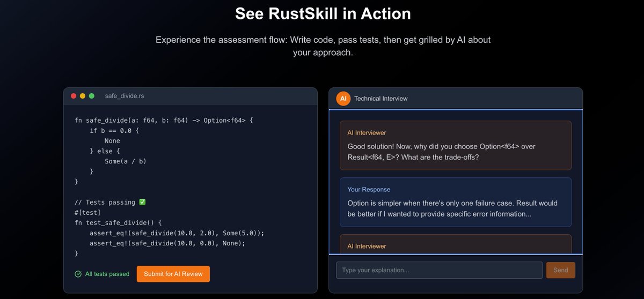The height and width of the screenshot is (299, 644).
Task: Click the 'Experience the assessment flow' subtitle text
Action: point(323,46)
